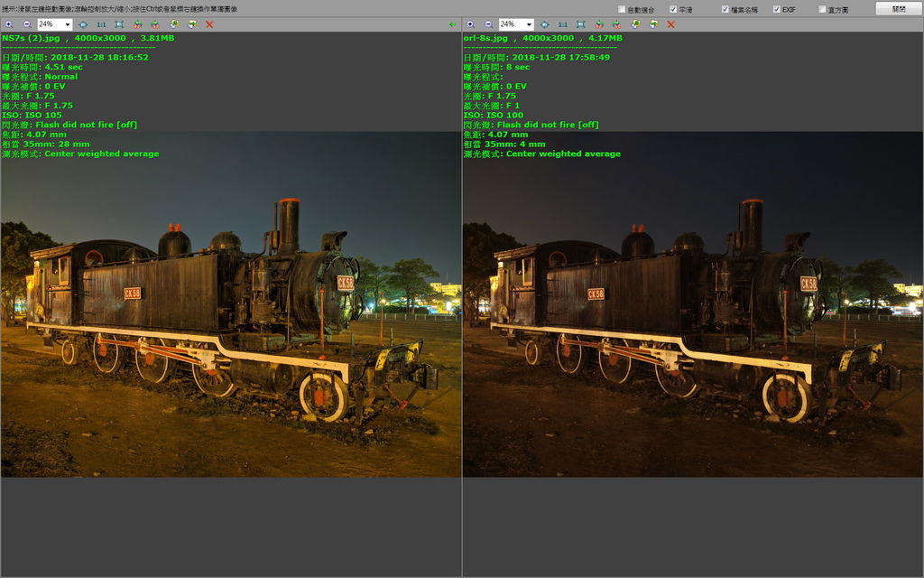Image resolution: width=924 pixels, height=578 pixels.
Task: Click move-to-folder icon in right panel
Action: point(653,24)
